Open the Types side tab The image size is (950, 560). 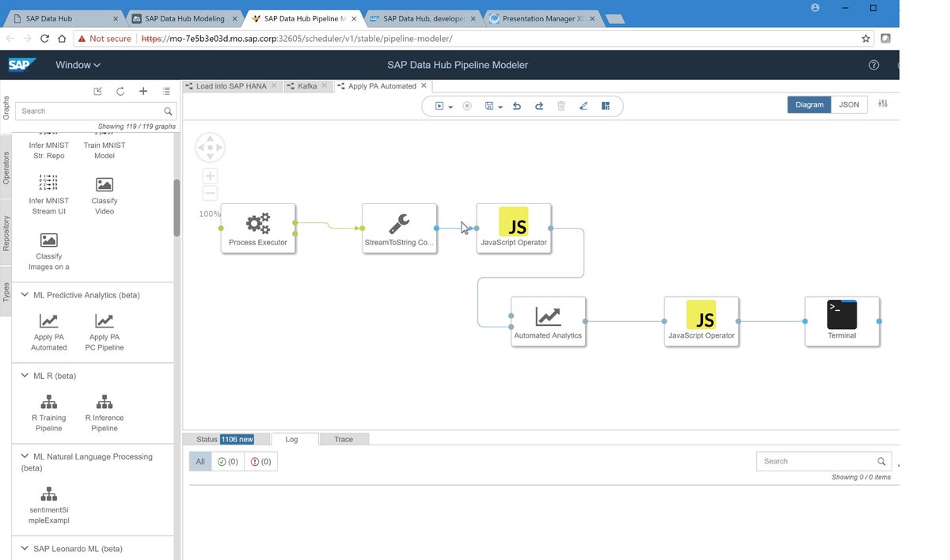pos(6,293)
